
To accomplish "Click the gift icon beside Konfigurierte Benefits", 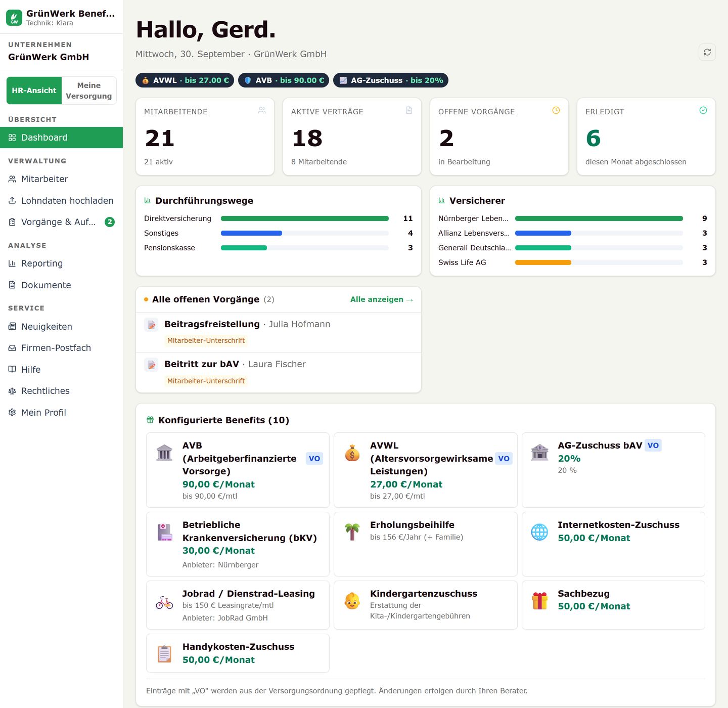I will 150,420.
